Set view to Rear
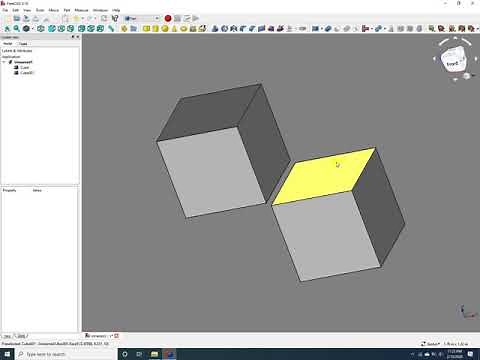Screen dimensions: 480x360 (81, 29)
